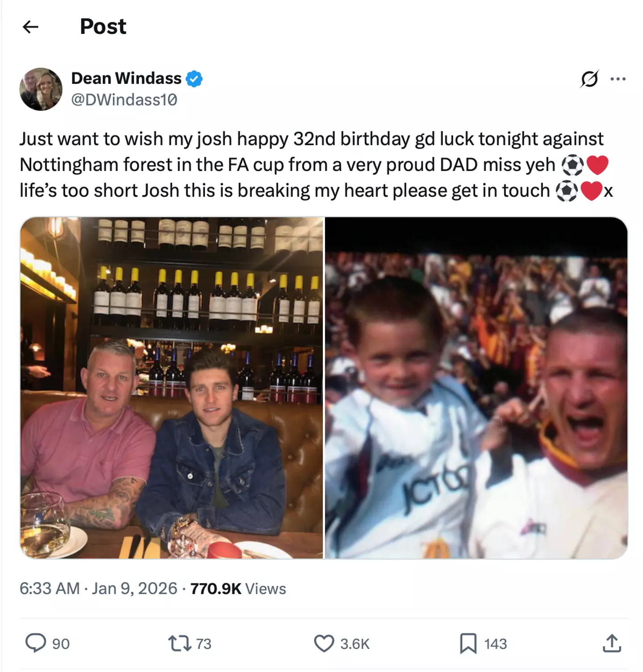Click the 90 replies count
Screen dimensions: 643x672
pyautogui.click(x=61, y=644)
